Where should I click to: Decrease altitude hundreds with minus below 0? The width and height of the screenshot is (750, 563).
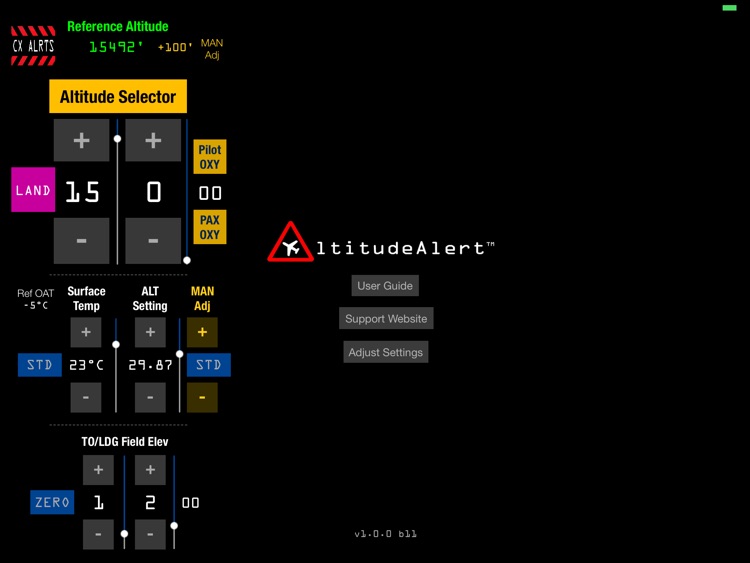[x=153, y=241]
